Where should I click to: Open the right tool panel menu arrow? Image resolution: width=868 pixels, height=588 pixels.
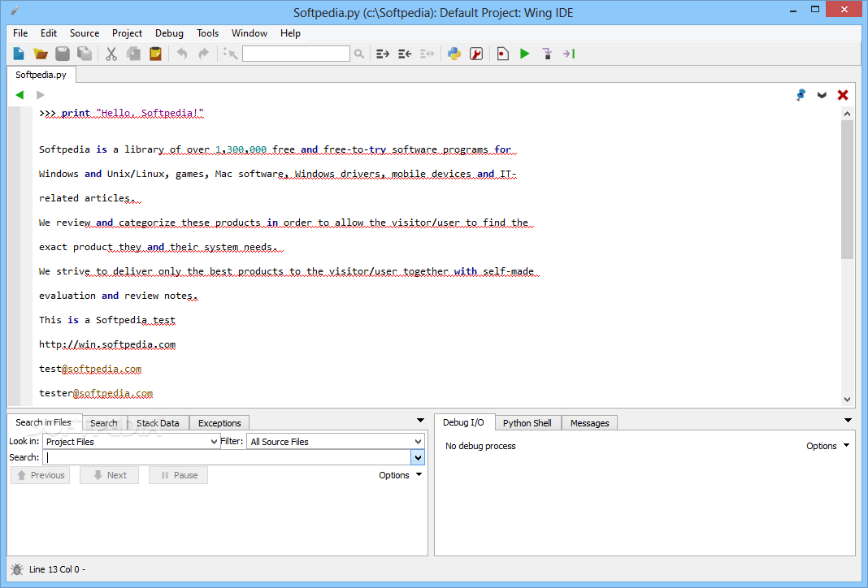[x=848, y=421]
